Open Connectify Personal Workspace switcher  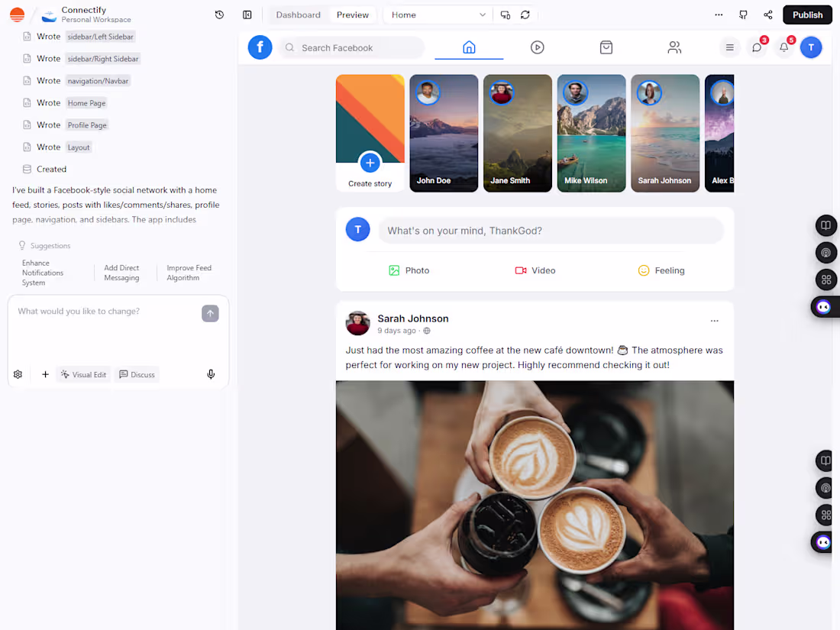(x=87, y=15)
